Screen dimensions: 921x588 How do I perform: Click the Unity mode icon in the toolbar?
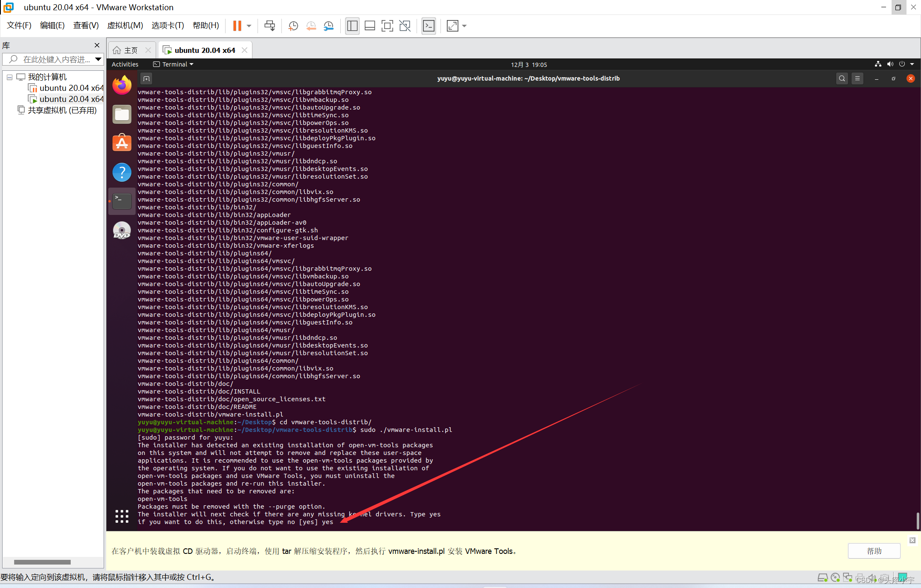(x=405, y=26)
